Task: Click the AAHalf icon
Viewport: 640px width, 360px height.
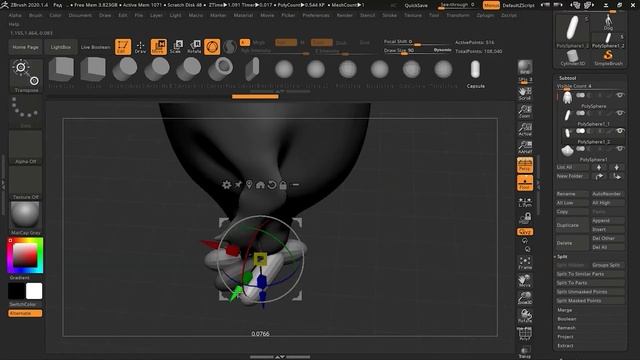Action: (x=525, y=147)
